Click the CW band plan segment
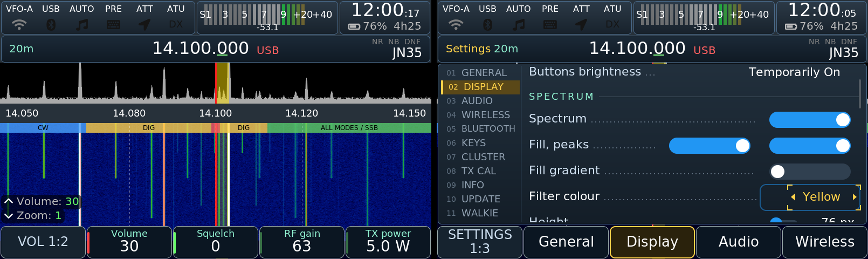Viewport: 868px width, 259px height. (43, 128)
